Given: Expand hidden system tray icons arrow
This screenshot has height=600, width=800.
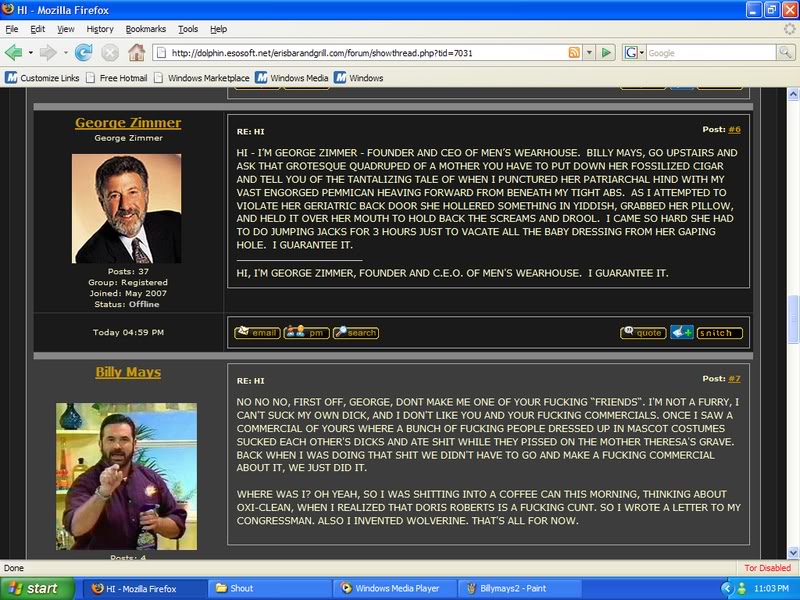Looking at the screenshot, I should [727, 588].
